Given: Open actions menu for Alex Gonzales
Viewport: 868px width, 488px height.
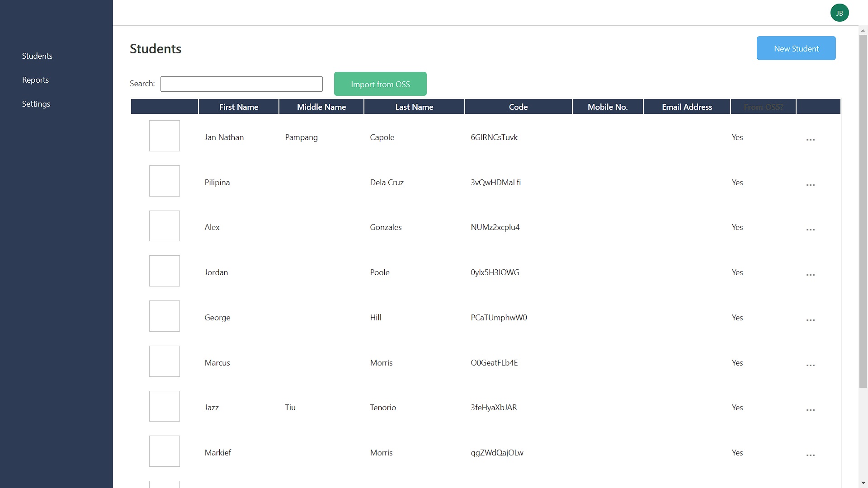Looking at the screenshot, I should pyautogui.click(x=811, y=230).
